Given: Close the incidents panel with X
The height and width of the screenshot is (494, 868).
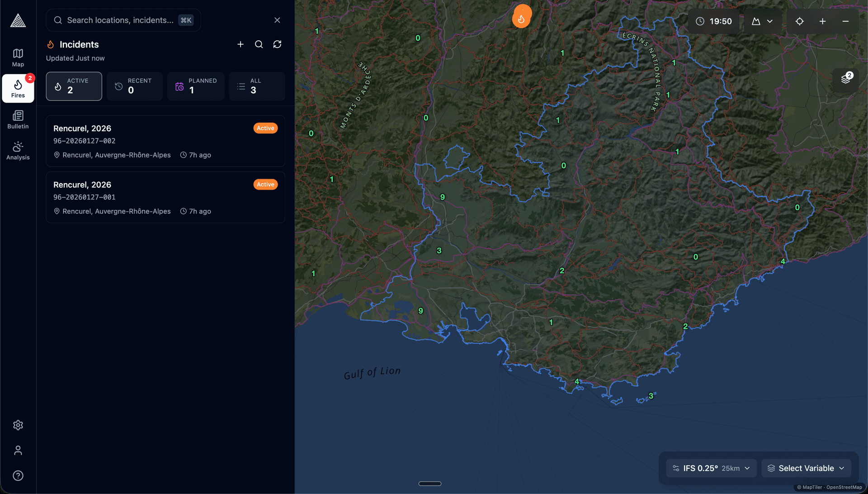Looking at the screenshot, I should 277,20.
